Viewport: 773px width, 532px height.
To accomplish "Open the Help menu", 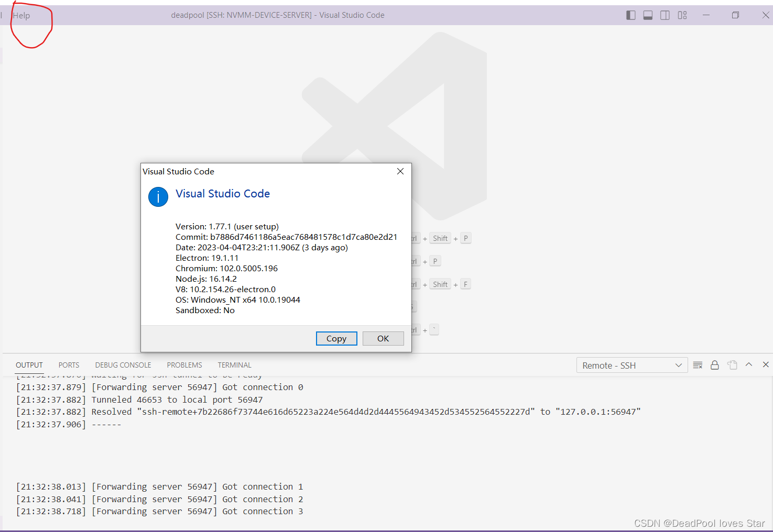I will coord(21,15).
